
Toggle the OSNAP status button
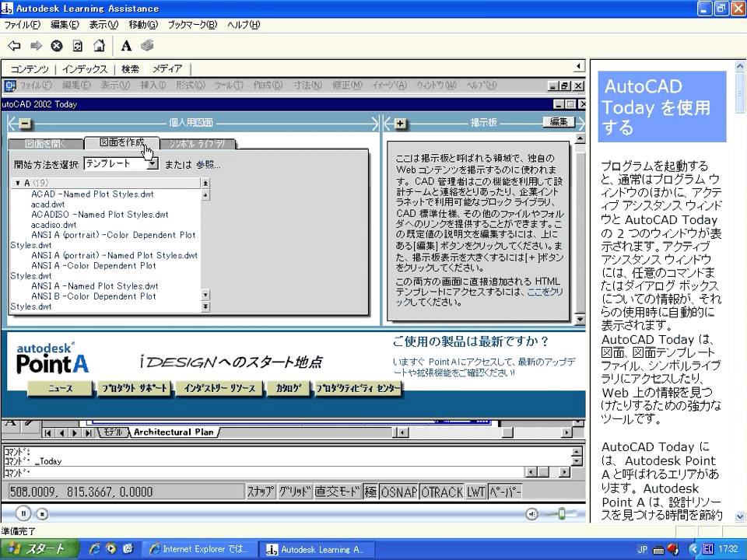tap(398, 492)
